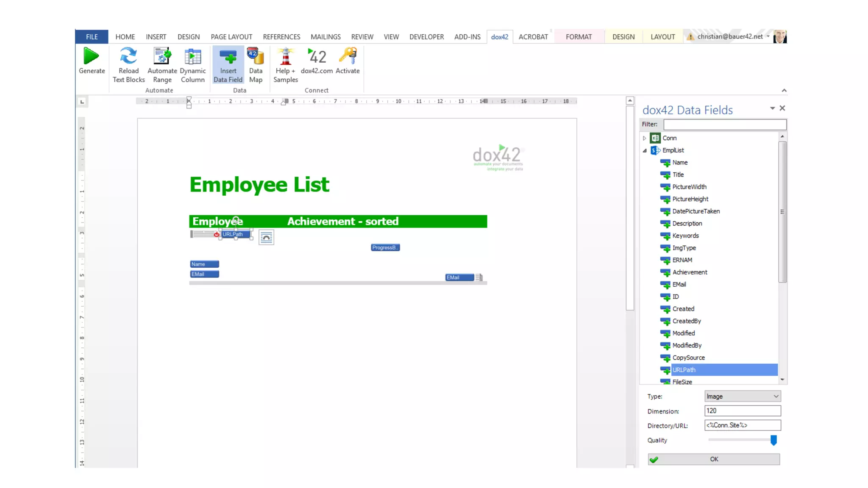This screenshot has height=488, width=868.
Task: Click the Activate key icon
Action: click(348, 56)
